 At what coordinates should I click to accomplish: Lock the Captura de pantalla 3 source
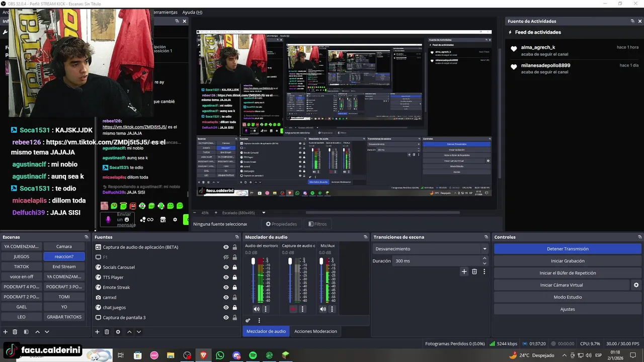(x=234, y=318)
